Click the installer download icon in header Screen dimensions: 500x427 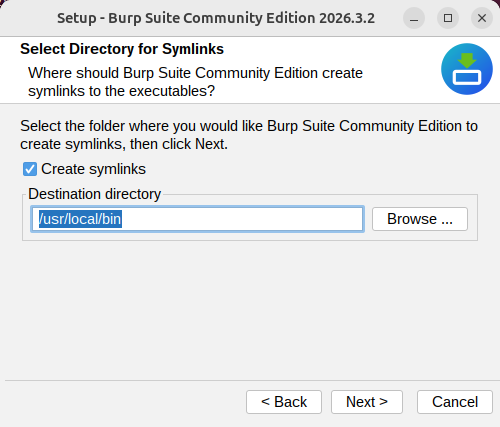click(467, 69)
